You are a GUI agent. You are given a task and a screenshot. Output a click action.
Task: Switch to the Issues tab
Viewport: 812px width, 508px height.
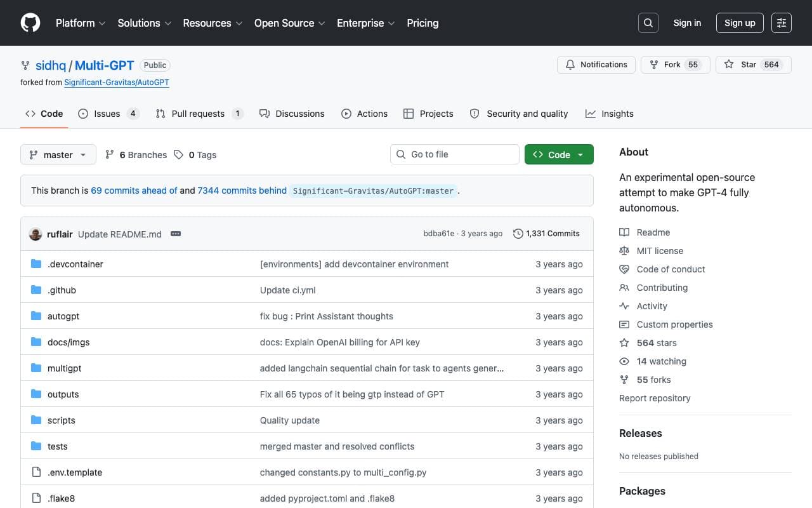[x=108, y=114]
